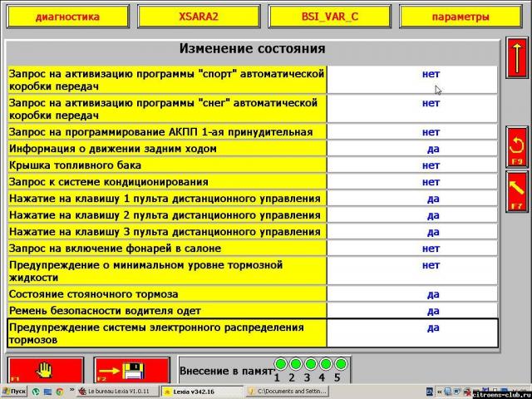Open the Пуск start button

tap(13, 392)
